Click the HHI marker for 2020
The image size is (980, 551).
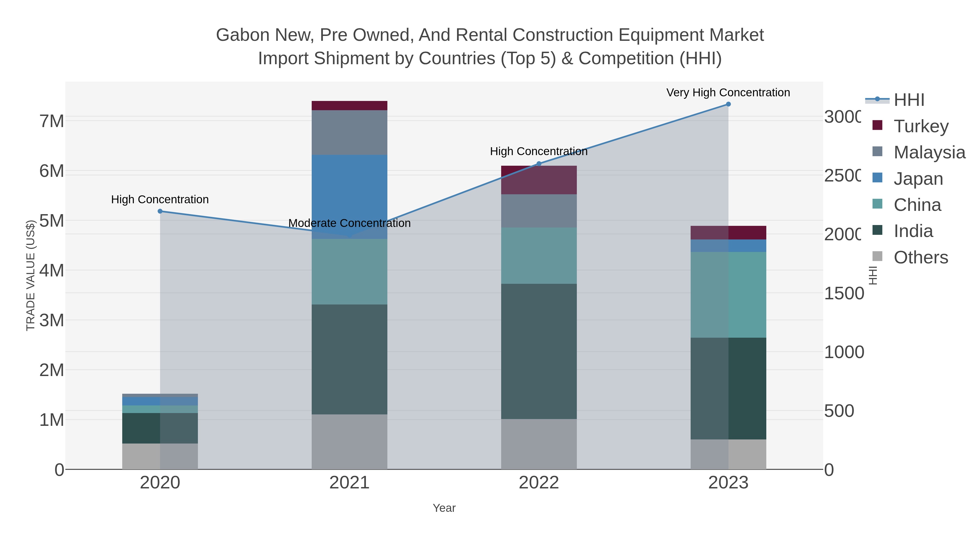(x=160, y=211)
